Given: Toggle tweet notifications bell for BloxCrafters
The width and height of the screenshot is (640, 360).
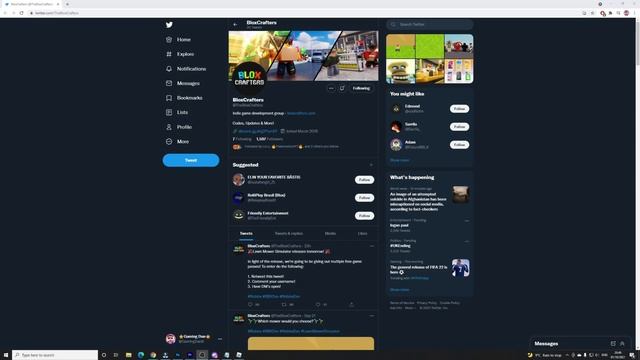Looking at the screenshot, I should (x=342, y=88).
